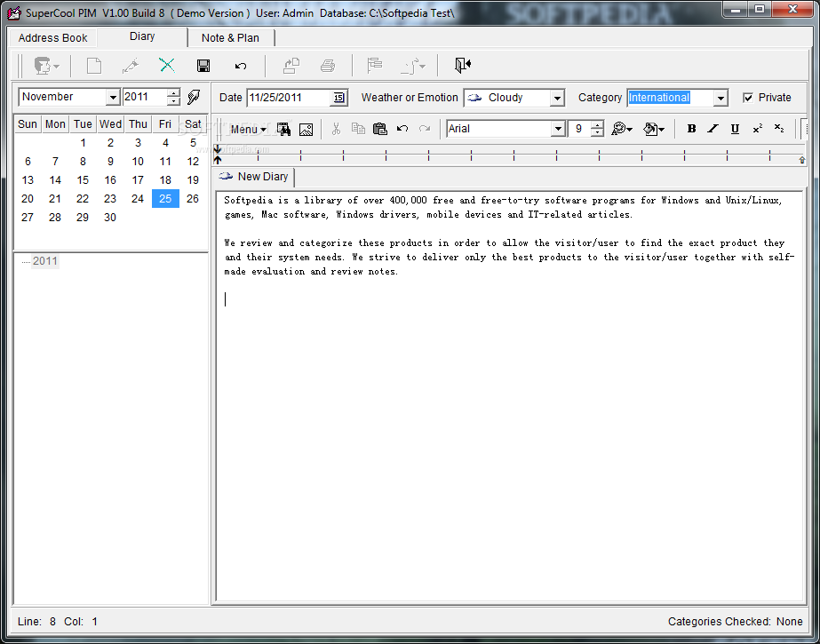Decrease the year with the spinner down arrow
Image resolution: width=820 pixels, height=644 pixels.
[x=173, y=101]
